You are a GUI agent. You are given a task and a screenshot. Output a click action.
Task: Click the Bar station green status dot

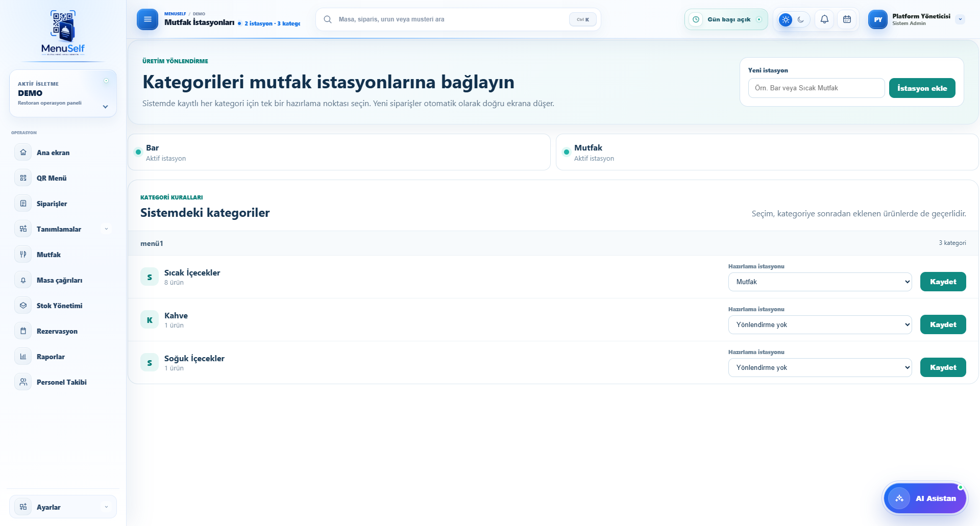138,152
